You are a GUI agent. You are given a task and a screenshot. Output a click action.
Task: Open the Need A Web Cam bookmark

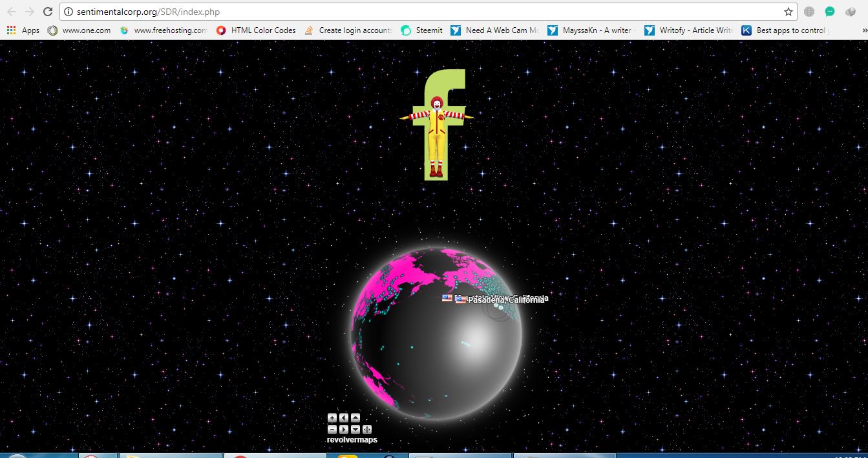(x=495, y=30)
